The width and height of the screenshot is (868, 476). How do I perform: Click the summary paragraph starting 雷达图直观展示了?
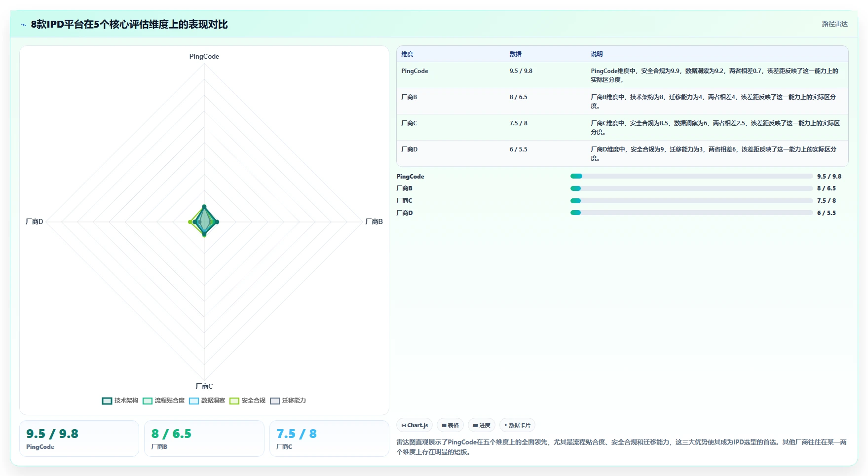coord(621,447)
